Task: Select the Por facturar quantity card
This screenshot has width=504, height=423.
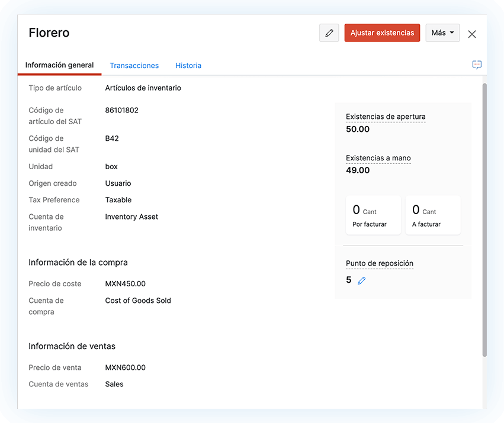Action: point(373,215)
